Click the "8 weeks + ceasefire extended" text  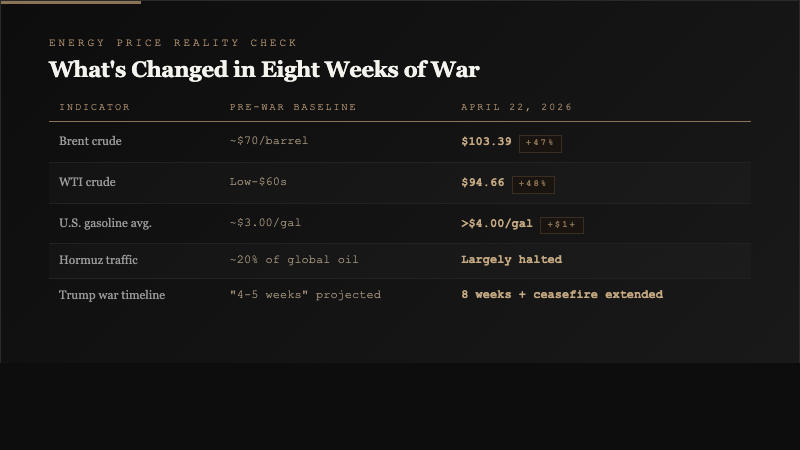[562, 295]
